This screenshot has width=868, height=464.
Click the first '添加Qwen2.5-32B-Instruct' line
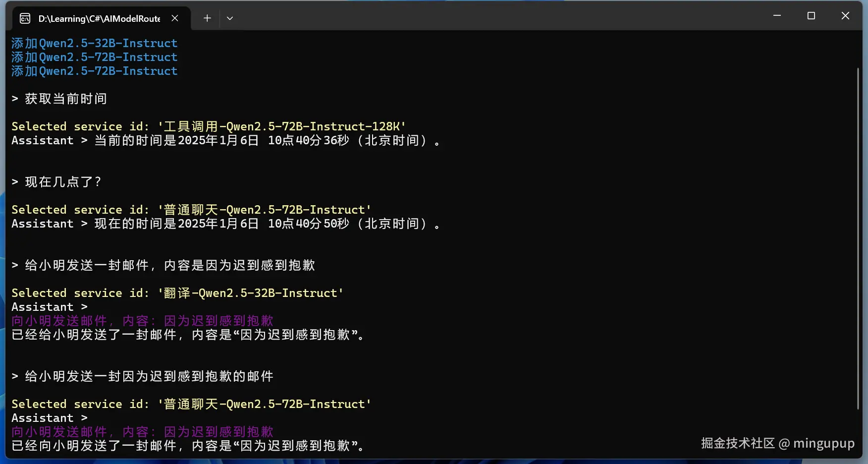tap(94, 43)
